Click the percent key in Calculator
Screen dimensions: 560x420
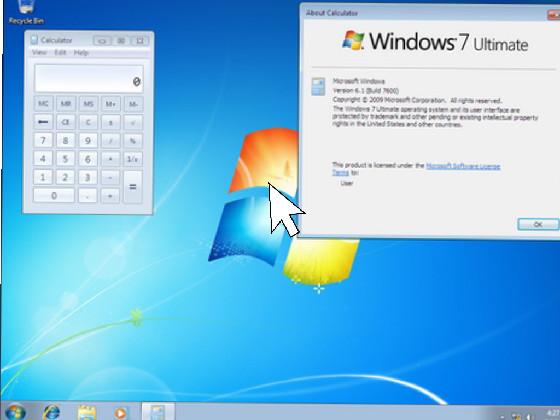point(133,140)
